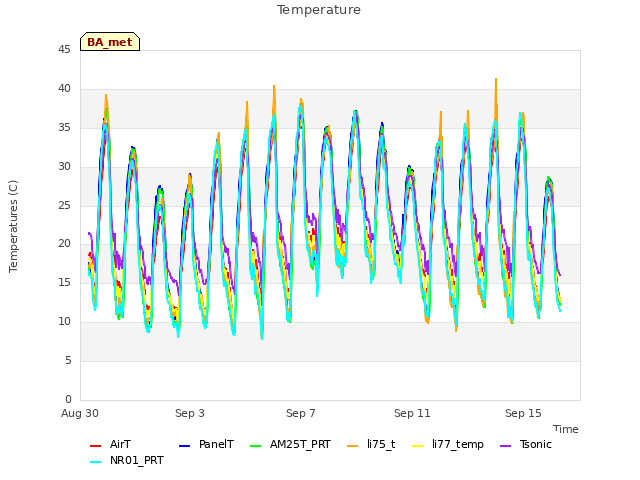Click the AM25T_PRT green legend swatch

[x=256, y=446]
